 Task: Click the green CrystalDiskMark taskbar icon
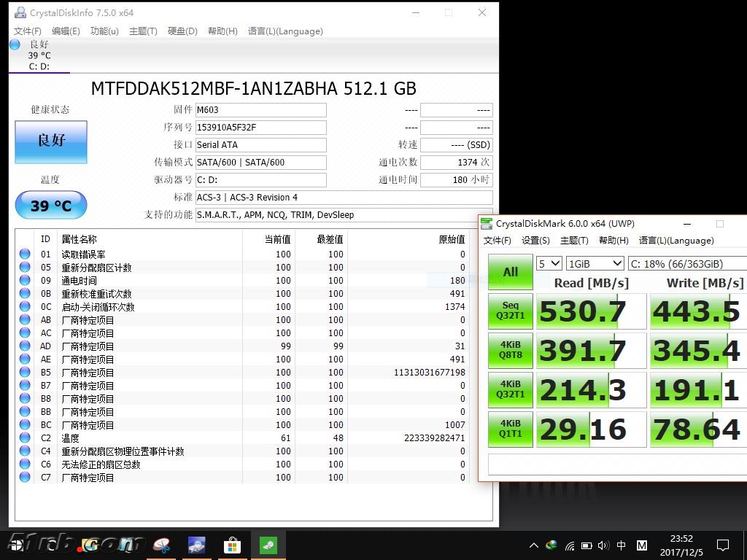point(268,545)
